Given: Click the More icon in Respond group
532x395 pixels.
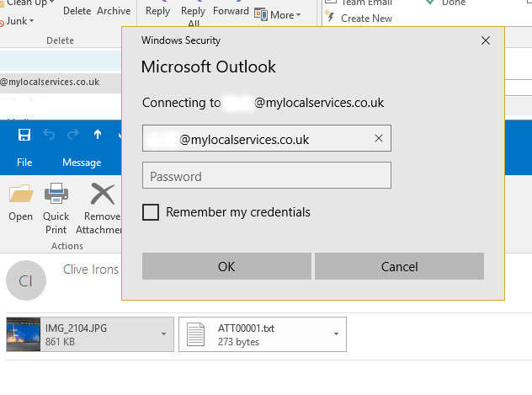Looking at the screenshot, I should click(x=261, y=14).
